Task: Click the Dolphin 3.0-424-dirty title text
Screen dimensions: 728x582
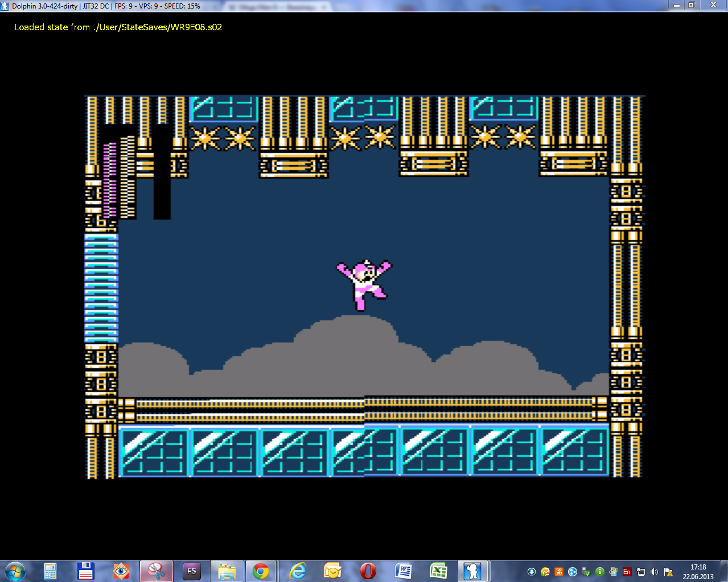Action: [x=44, y=6]
